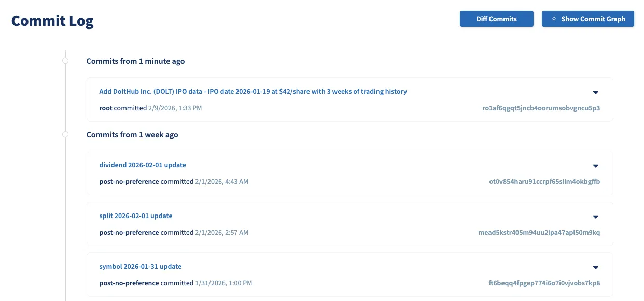Image resolution: width=644 pixels, height=301 pixels.
Task: Open the 'Add DoltHub Inc. (DOLT) IPO data' commit
Action: (253, 91)
